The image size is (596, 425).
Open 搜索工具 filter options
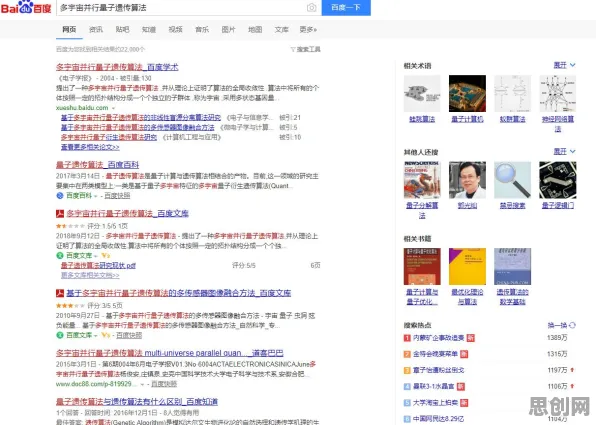[x=306, y=49]
